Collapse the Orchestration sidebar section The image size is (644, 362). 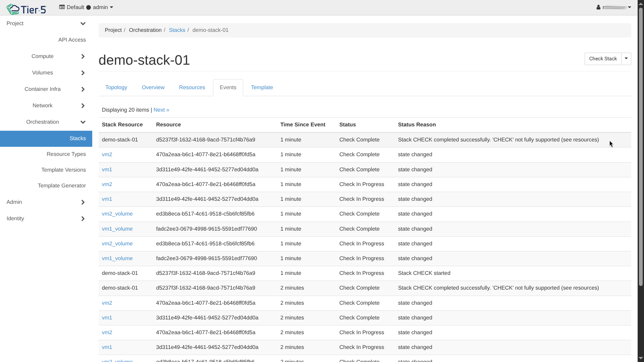tap(83, 122)
